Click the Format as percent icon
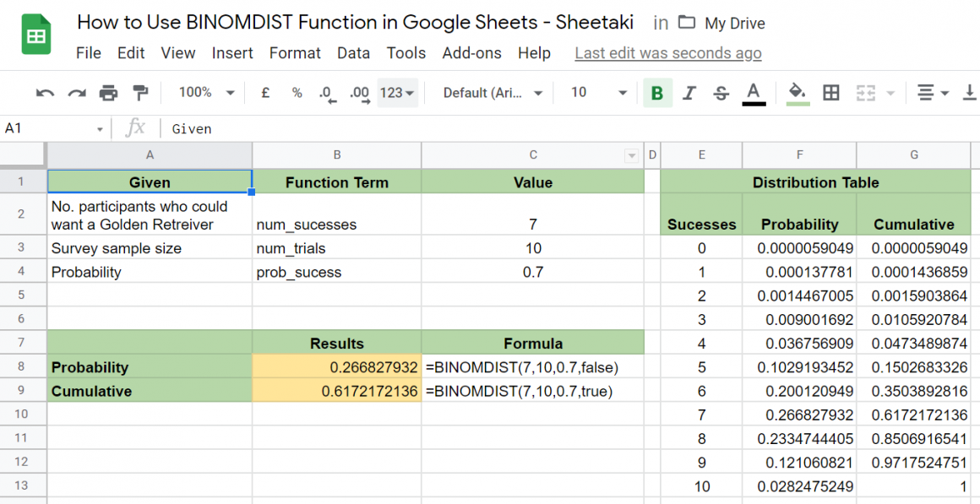The height and width of the screenshot is (504, 980). (297, 93)
